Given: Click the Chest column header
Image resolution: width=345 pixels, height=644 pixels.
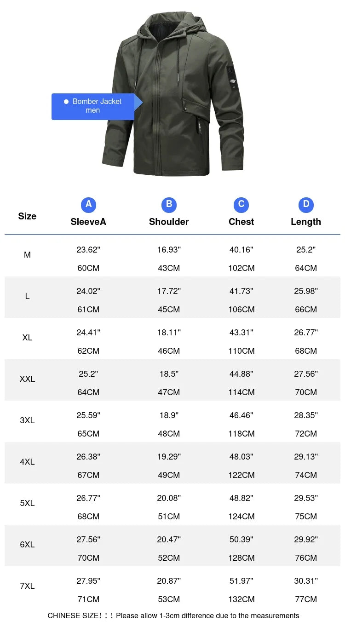Looking at the screenshot, I should pos(241,222).
